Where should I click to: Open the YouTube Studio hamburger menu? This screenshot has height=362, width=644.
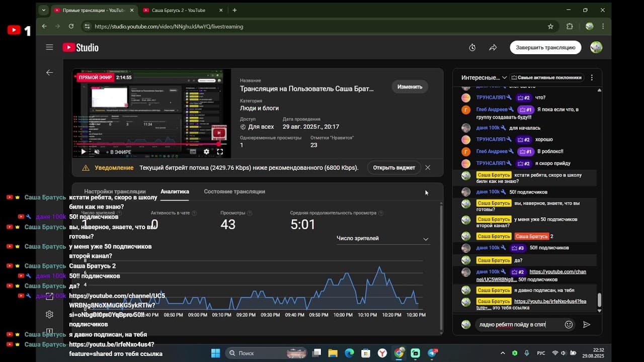pyautogui.click(x=49, y=47)
